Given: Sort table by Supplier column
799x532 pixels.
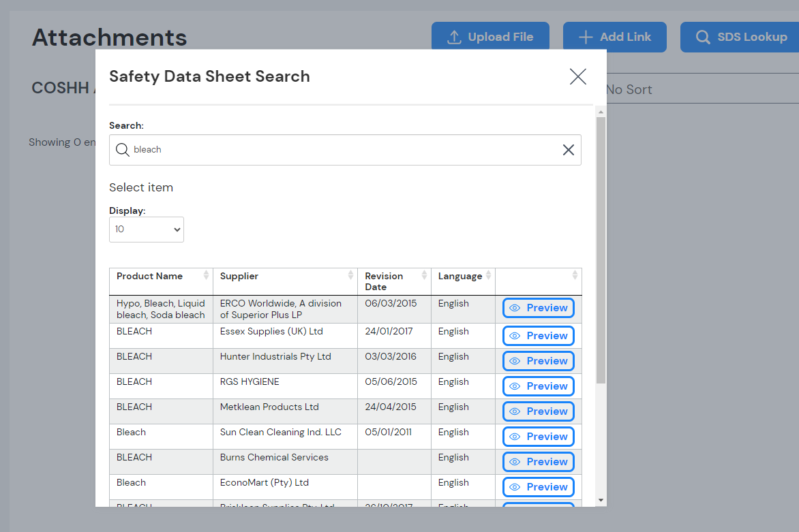Looking at the screenshot, I should click(x=350, y=275).
